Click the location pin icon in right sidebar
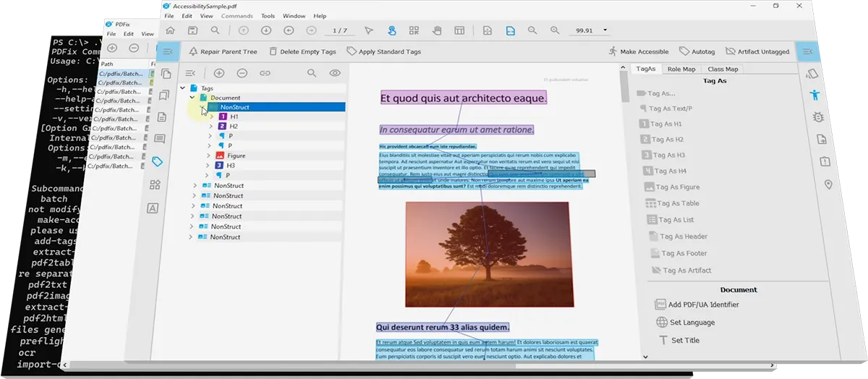The height and width of the screenshot is (379, 868). click(x=828, y=184)
